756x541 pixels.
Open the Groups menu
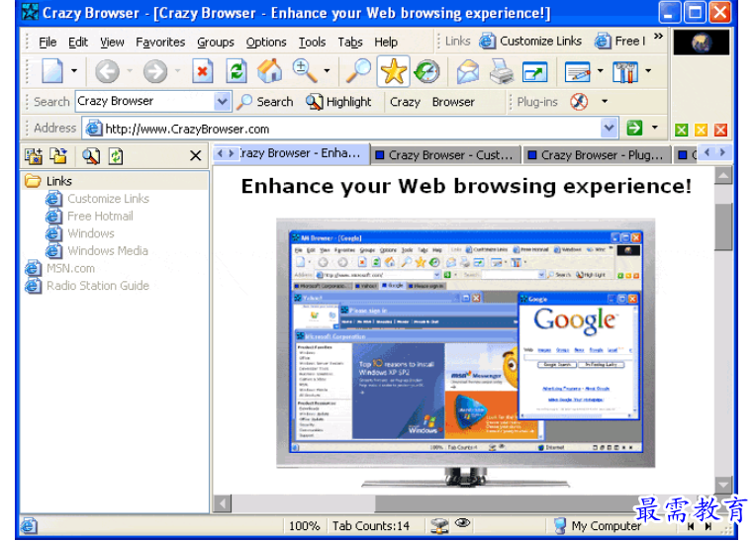(215, 43)
